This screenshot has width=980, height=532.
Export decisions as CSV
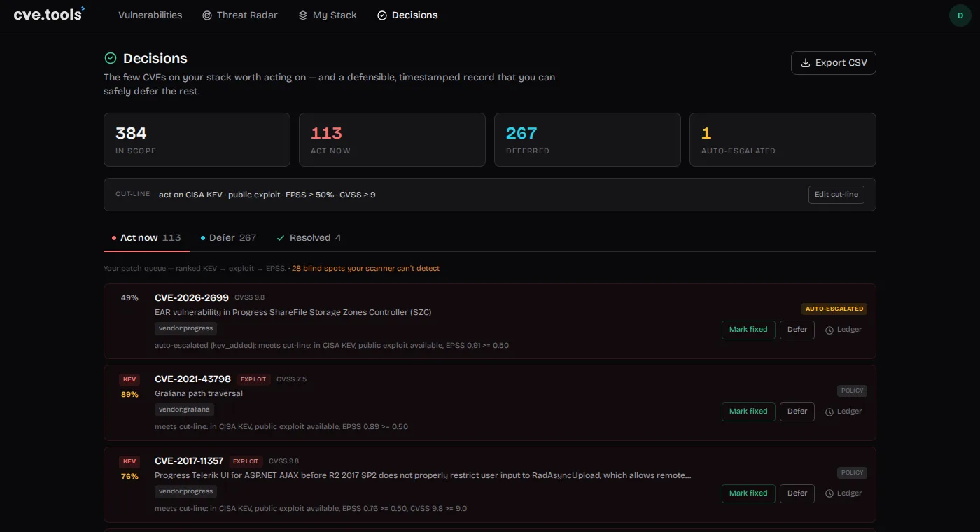pyautogui.click(x=833, y=62)
